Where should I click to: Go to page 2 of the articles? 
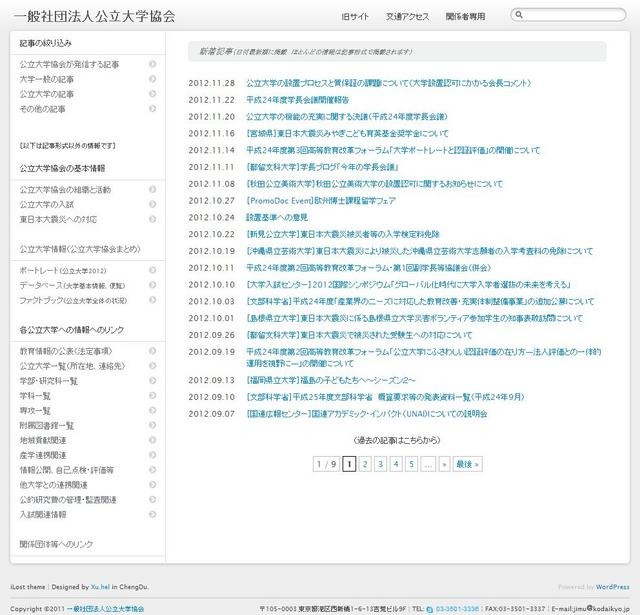(x=366, y=464)
